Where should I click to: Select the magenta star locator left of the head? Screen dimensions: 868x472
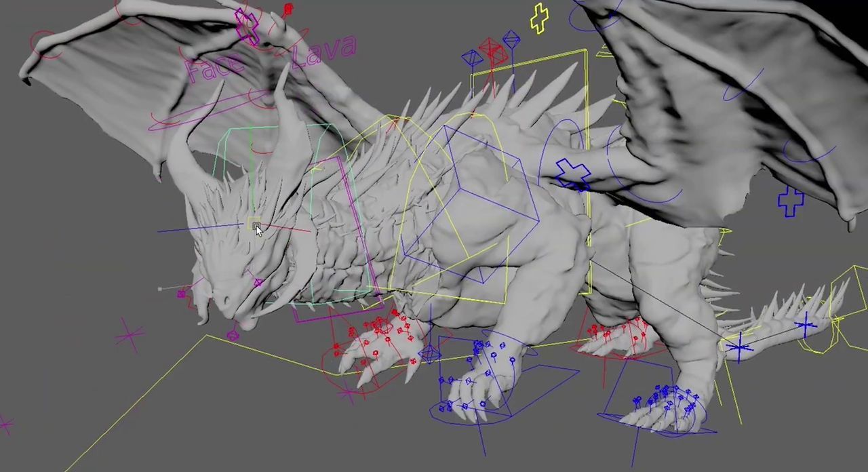(130, 335)
